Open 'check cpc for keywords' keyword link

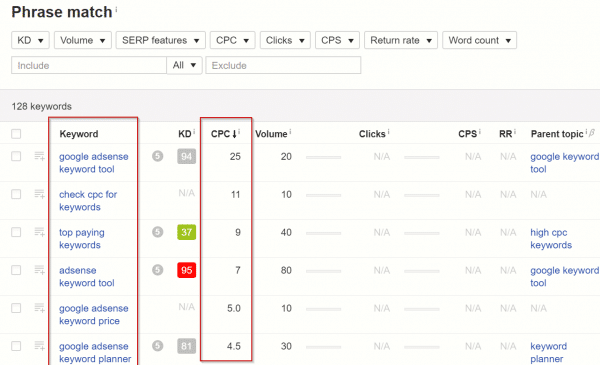point(88,200)
